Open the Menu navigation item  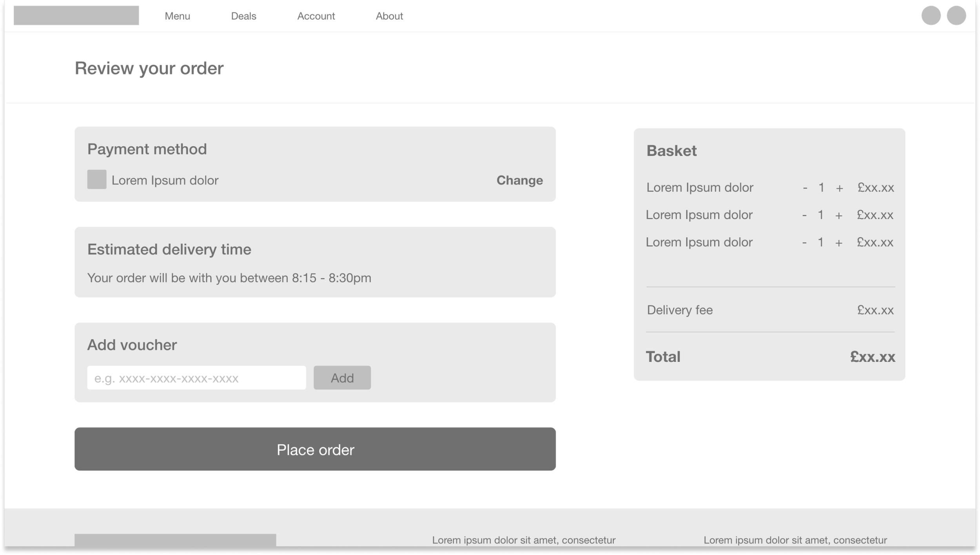pos(177,16)
